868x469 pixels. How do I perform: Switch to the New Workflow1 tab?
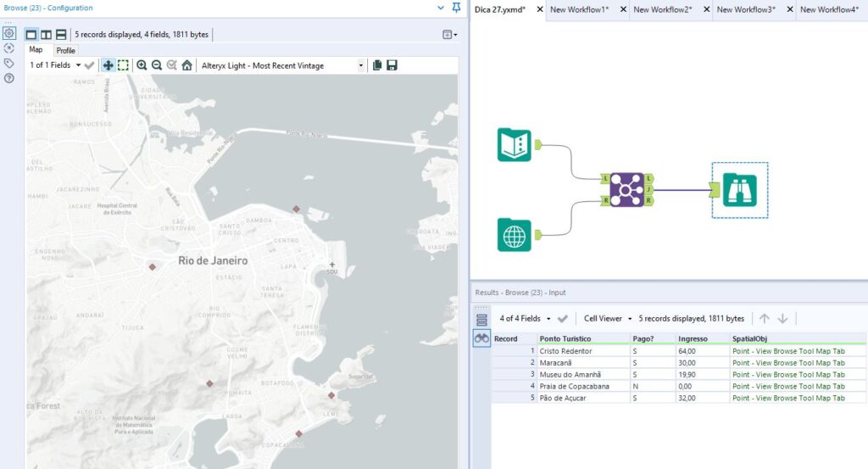click(579, 9)
